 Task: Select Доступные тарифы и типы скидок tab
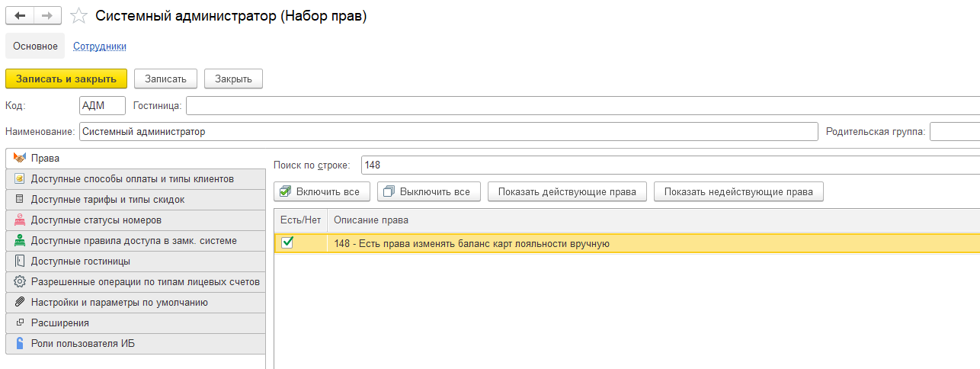107,199
